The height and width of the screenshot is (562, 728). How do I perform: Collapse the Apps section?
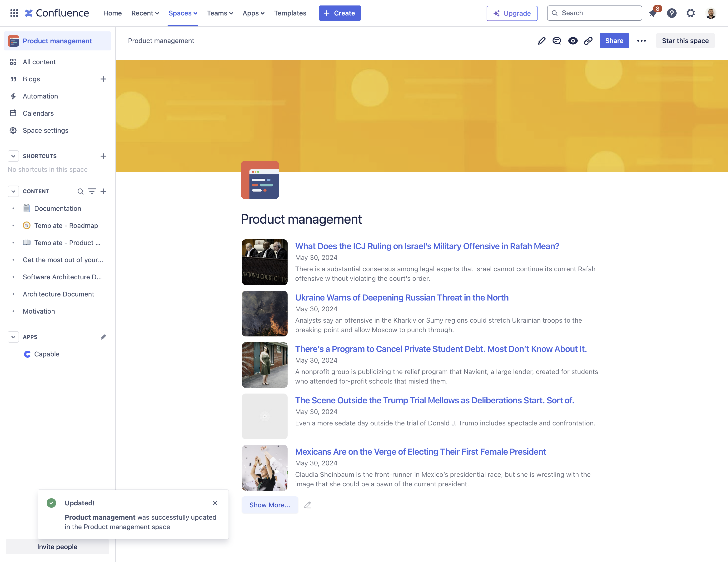pos(13,337)
